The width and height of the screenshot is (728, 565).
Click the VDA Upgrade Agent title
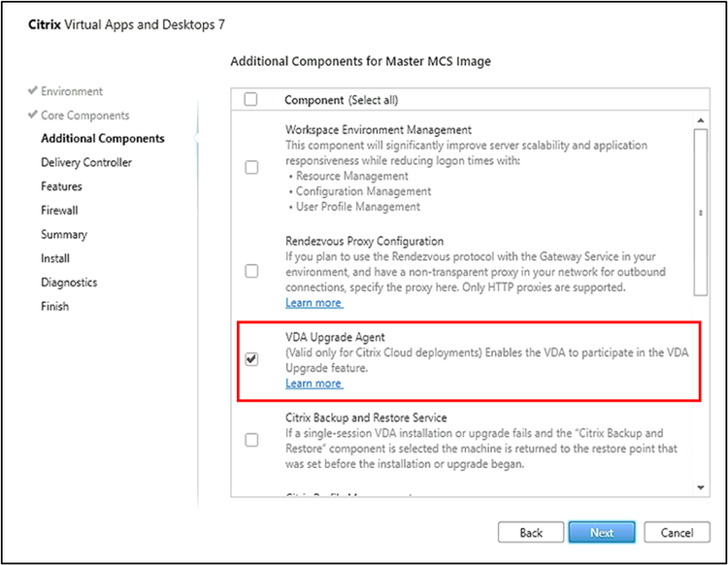pyautogui.click(x=335, y=337)
